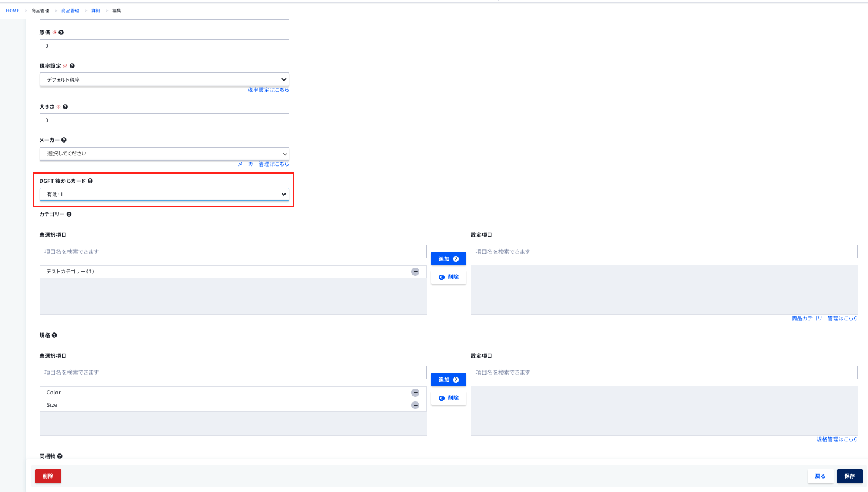Screen dimensions: 868x492
Task: Click the minus icon on Size row
Action: pyautogui.click(x=415, y=405)
